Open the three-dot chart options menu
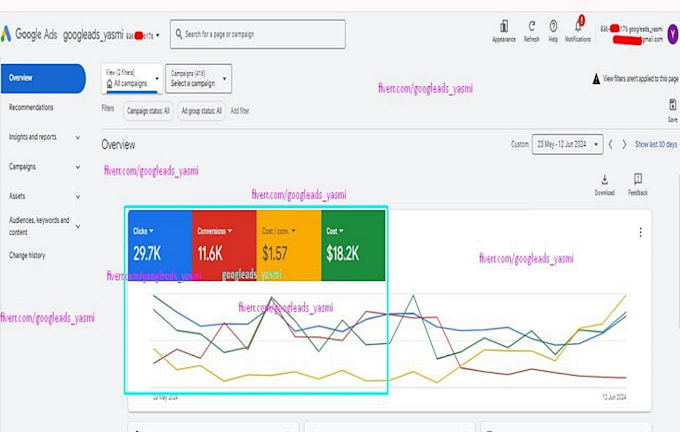 pos(641,232)
